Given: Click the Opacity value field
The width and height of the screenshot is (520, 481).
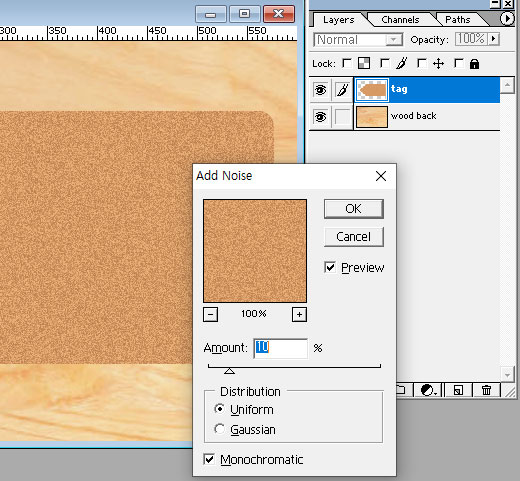Looking at the screenshot, I should (x=471, y=39).
